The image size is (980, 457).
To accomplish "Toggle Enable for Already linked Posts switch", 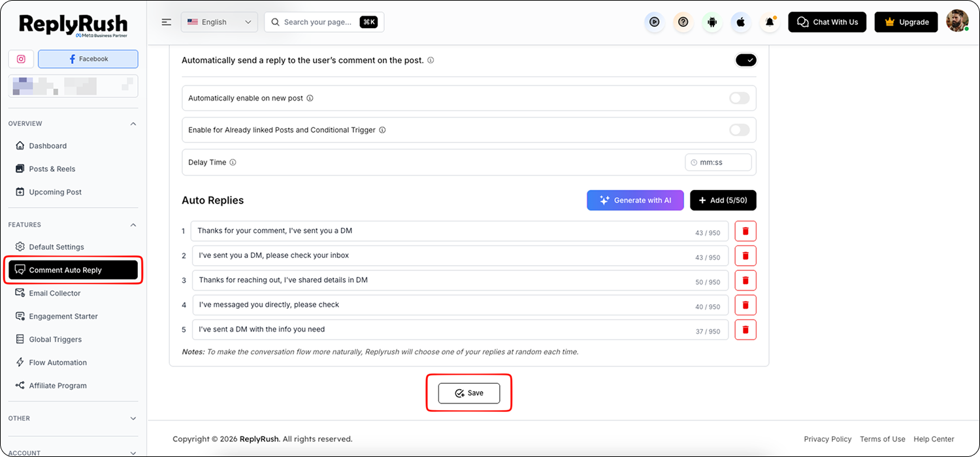I will pos(740,130).
